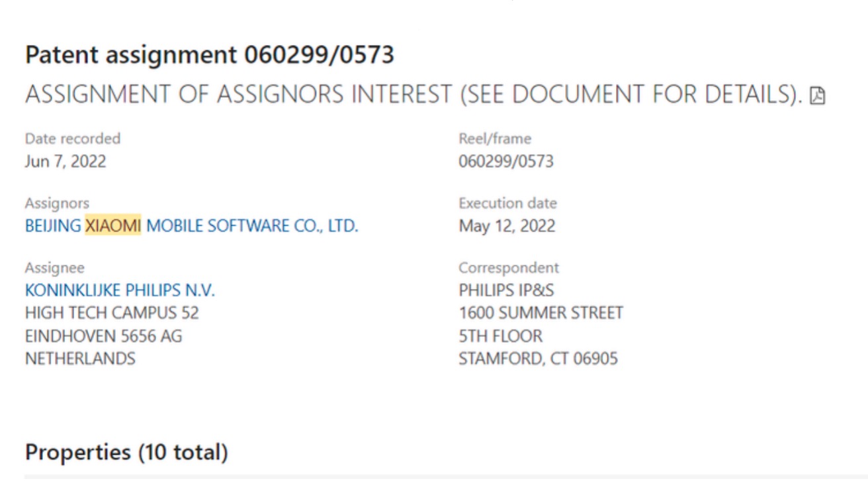The height and width of the screenshot is (483, 868).
Task: Click the Execution date label
Action: pos(507,203)
